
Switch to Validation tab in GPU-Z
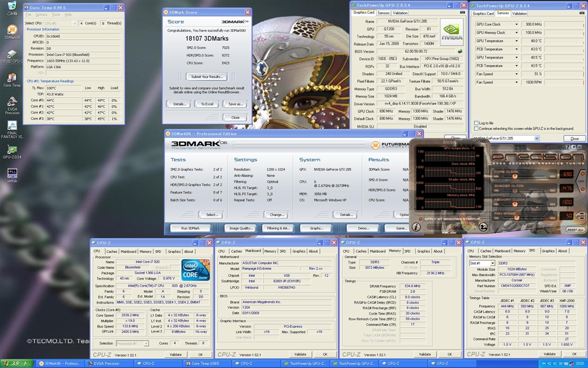pyautogui.click(x=400, y=13)
